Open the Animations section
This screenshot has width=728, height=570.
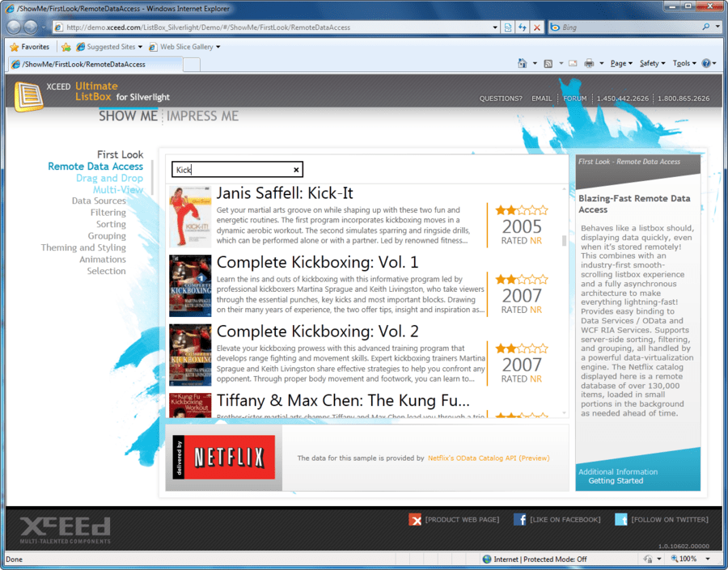click(102, 259)
